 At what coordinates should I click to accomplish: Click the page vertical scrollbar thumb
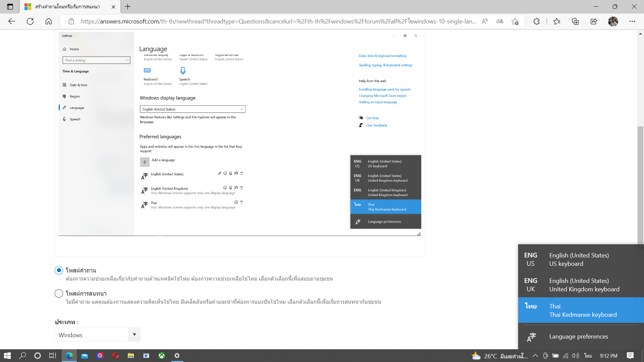(640, 184)
